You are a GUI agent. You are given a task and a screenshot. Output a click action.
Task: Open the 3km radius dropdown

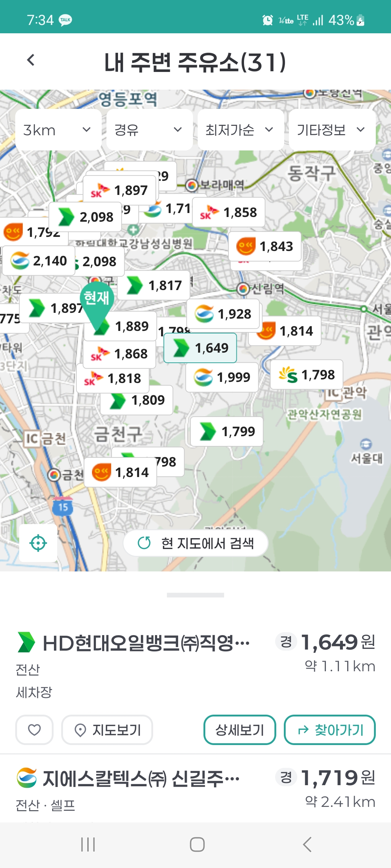(58, 130)
